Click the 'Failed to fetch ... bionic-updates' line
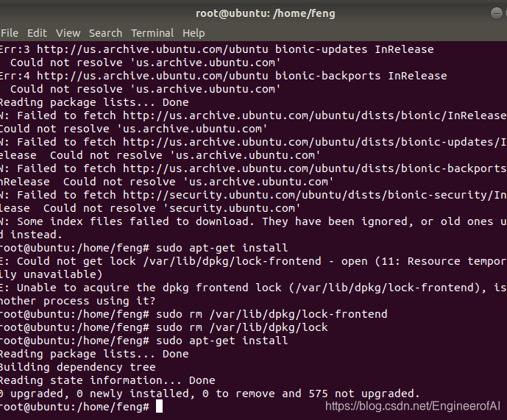507x420 pixels. 253,142
